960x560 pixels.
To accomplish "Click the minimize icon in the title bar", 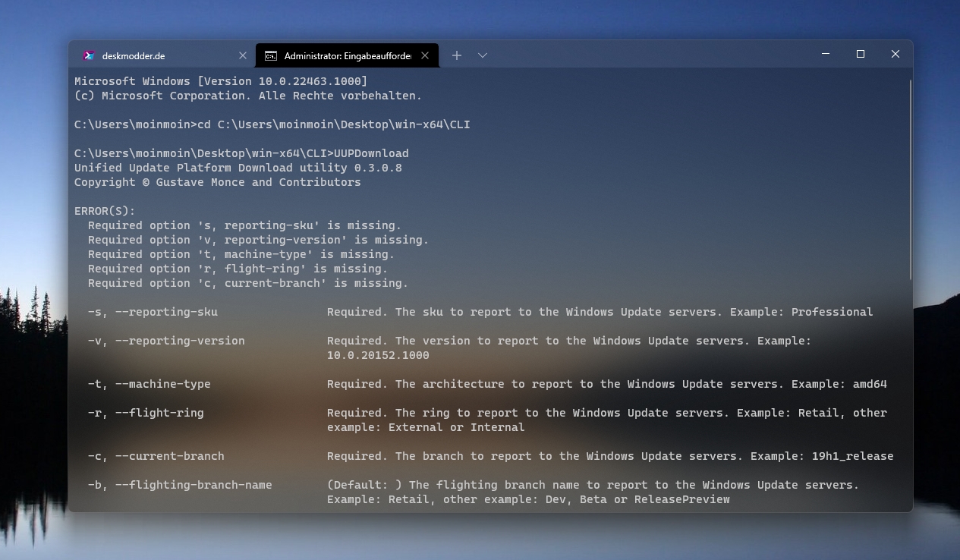I will tap(825, 54).
